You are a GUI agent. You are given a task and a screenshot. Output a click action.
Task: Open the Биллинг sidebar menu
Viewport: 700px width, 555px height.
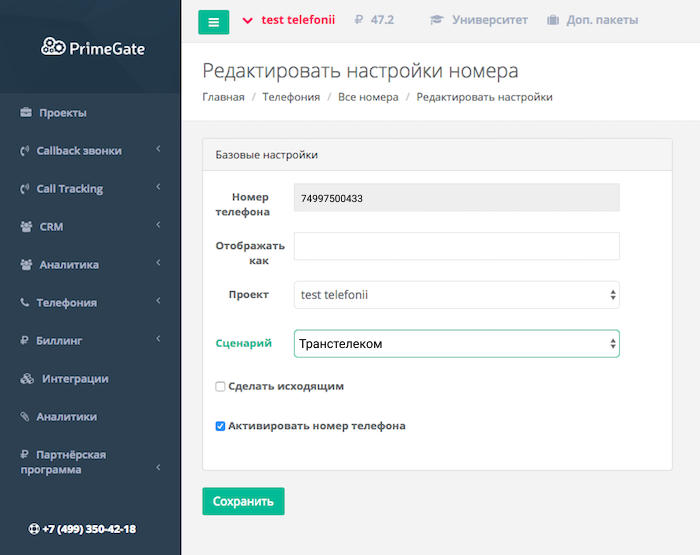tap(90, 341)
